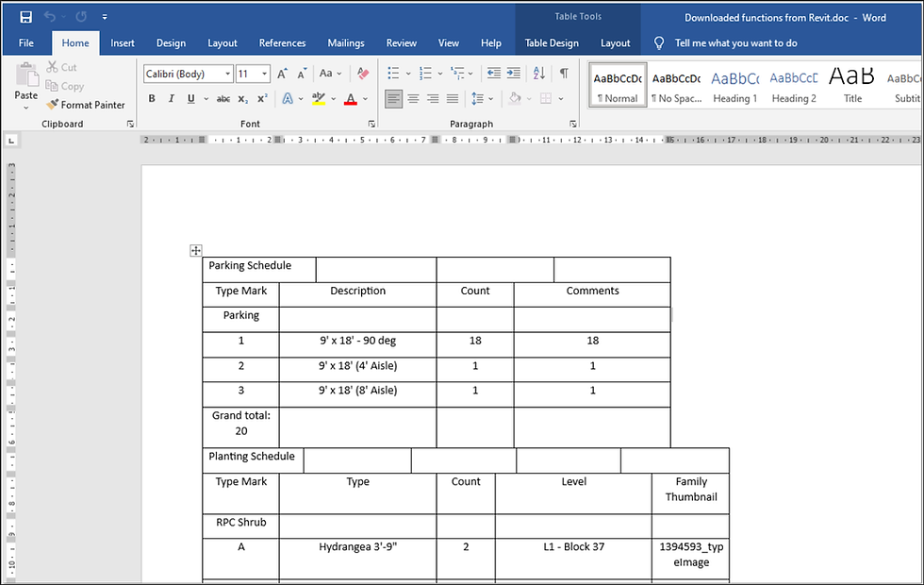The width and height of the screenshot is (924, 585).
Task: Toggle Italic formatting
Action: (x=171, y=98)
